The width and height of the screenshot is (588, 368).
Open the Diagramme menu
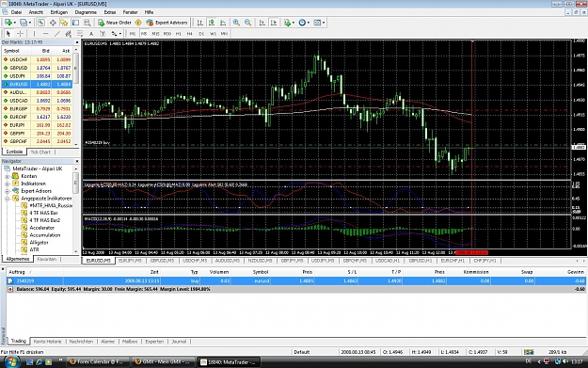point(86,12)
